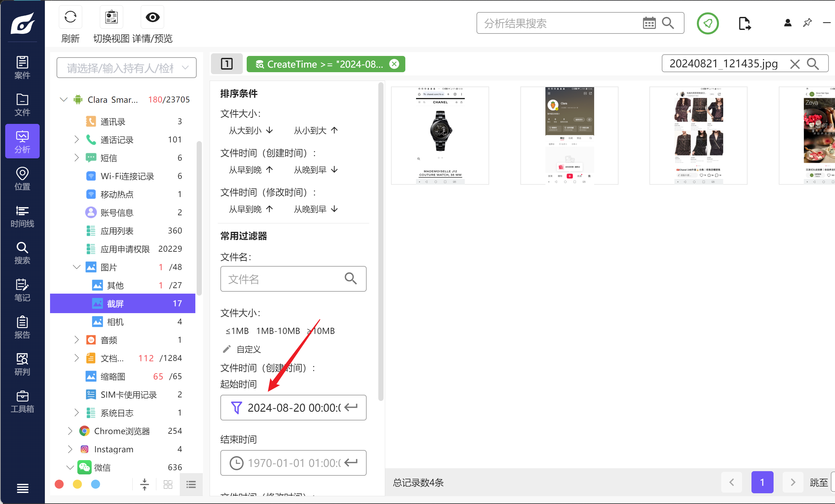Image resolution: width=835 pixels, height=504 pixels.
Task: Select the Camera (相机) tree item
Action: [x=115, y=322]
